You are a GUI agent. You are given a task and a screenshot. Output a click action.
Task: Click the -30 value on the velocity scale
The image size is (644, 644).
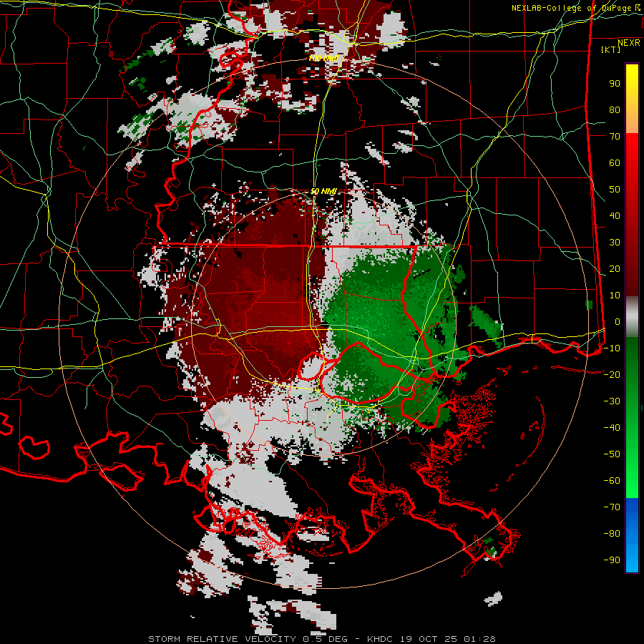(612, 401)
